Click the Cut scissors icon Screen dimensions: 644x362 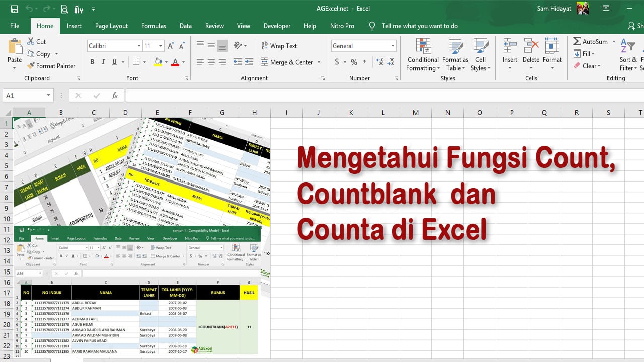31,42
